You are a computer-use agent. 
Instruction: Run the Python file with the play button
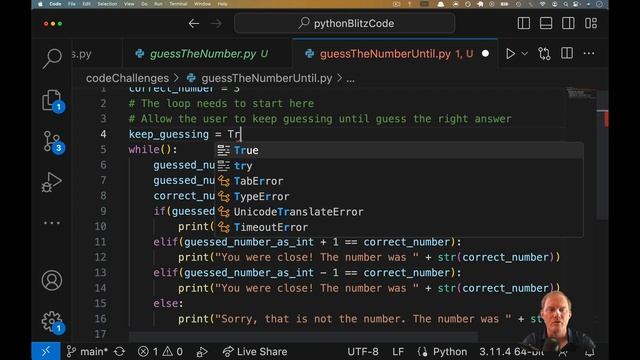[x=510, y=53]
